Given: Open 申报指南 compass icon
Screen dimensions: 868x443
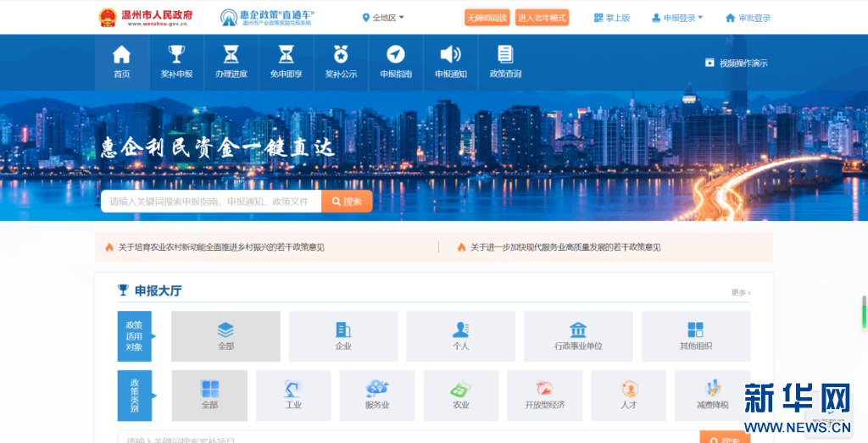Looking at the screenshot, I should [x=396, y=55].
